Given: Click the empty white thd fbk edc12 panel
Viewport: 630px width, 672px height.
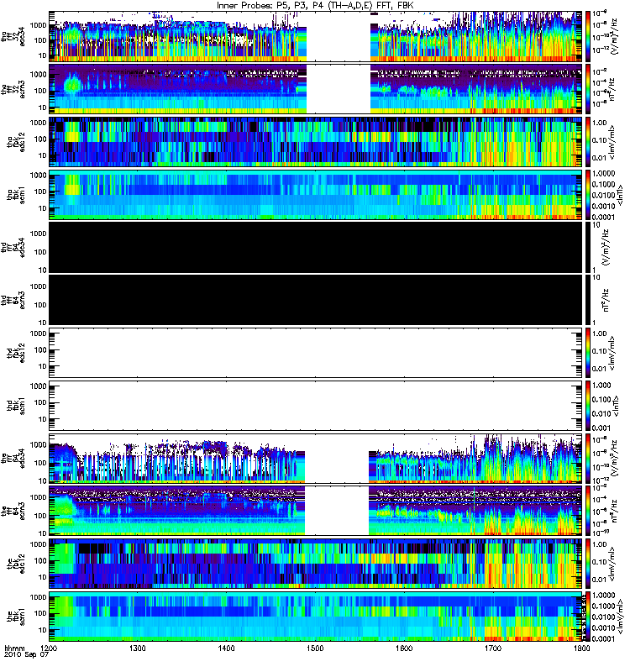Looking at the screenshot, I should (x=316, y=353).
